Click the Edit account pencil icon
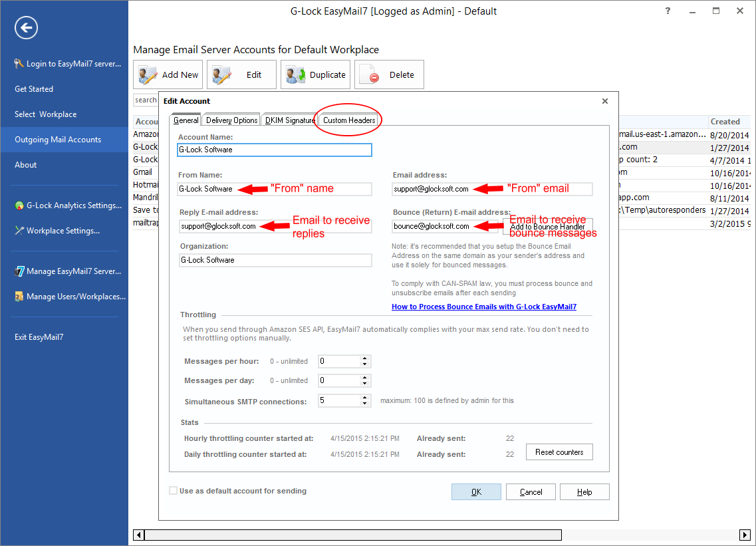756x546 pixels. point(222,74)
